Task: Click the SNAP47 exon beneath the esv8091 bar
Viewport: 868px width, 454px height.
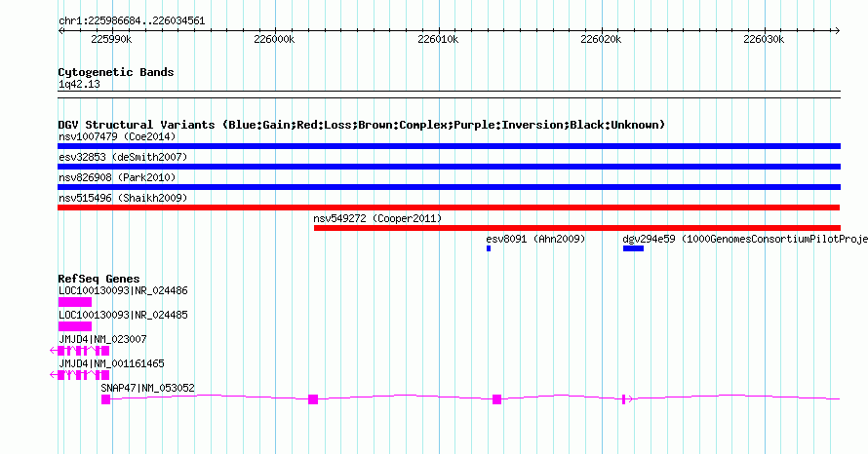Action: [497, 399]
